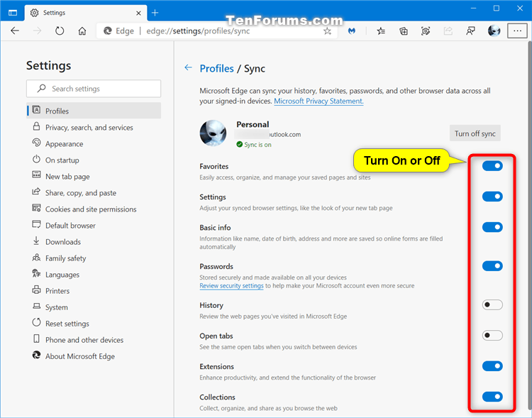Disable the Basic info sync toggle
The height and width of the screenshot is (418, 532).
click(492, 227)
